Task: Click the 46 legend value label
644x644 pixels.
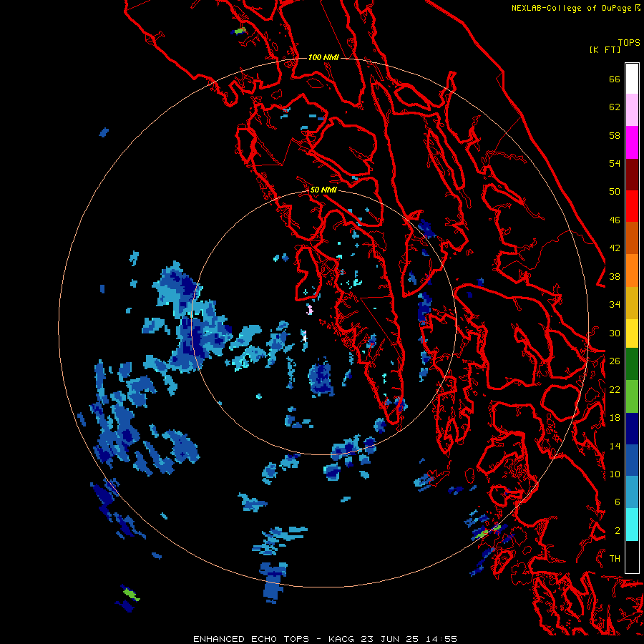Action: coord(615,220)
